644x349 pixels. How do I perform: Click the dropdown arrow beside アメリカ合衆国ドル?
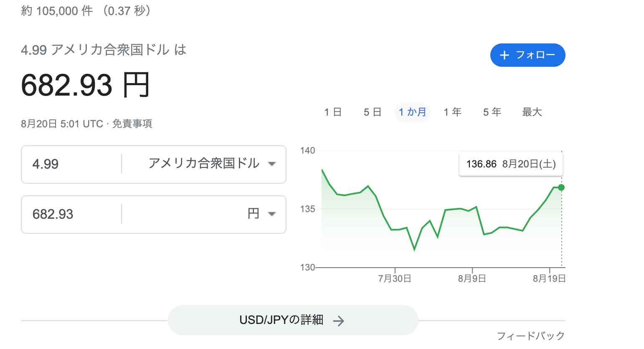tap(272, 164)
